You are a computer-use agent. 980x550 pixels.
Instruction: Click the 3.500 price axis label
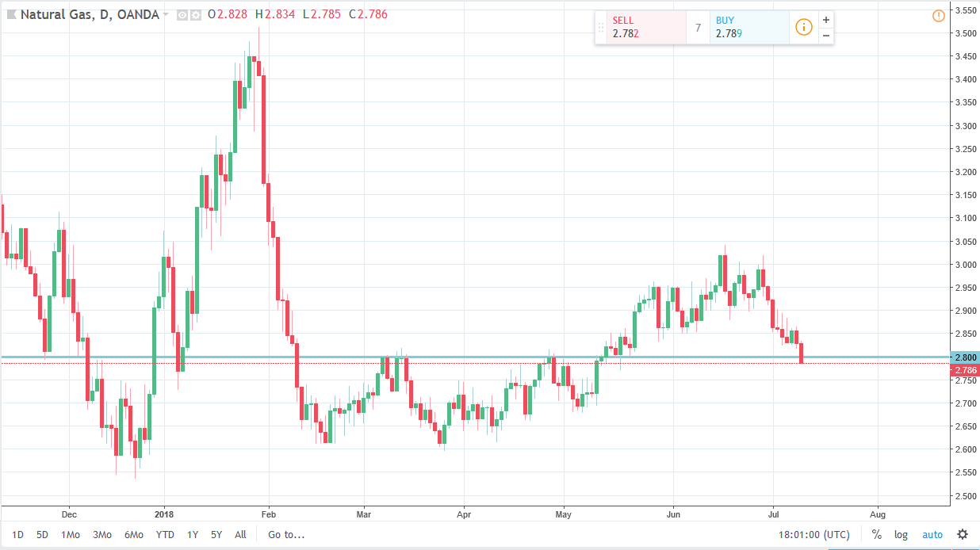[965, 33]
